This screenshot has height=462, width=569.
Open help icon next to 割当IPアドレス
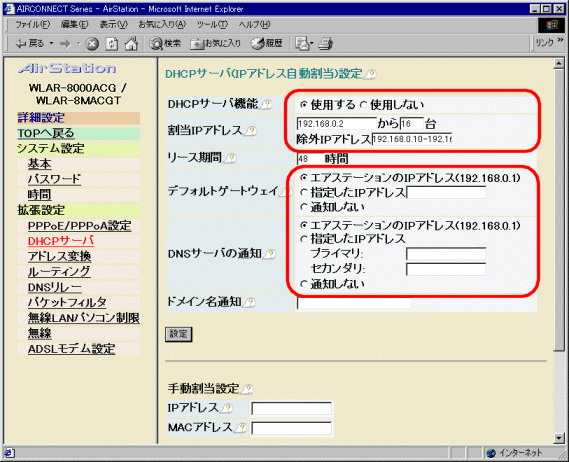tap(251, 131)
